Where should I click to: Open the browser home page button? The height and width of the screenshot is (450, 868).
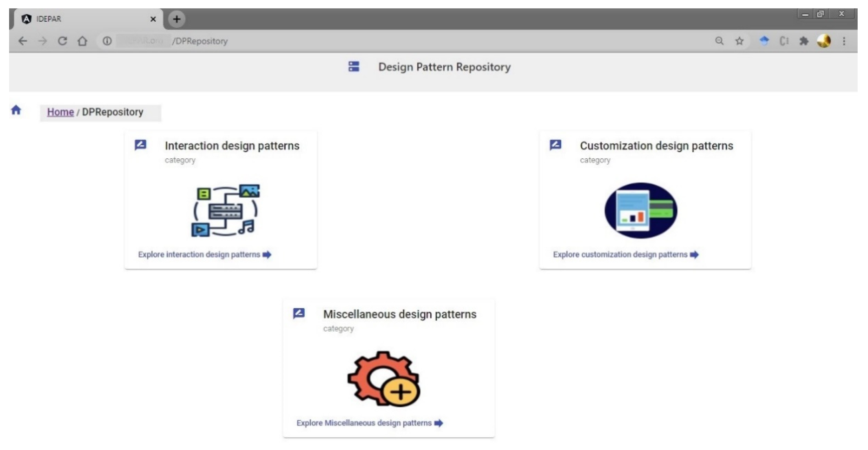82,41
